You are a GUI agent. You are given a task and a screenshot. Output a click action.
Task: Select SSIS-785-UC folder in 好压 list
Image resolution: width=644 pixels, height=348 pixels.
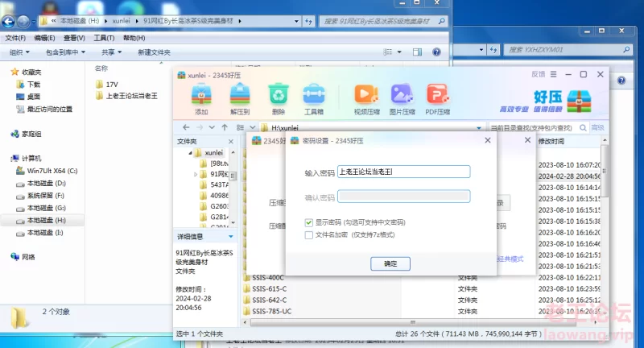point(267,312)
